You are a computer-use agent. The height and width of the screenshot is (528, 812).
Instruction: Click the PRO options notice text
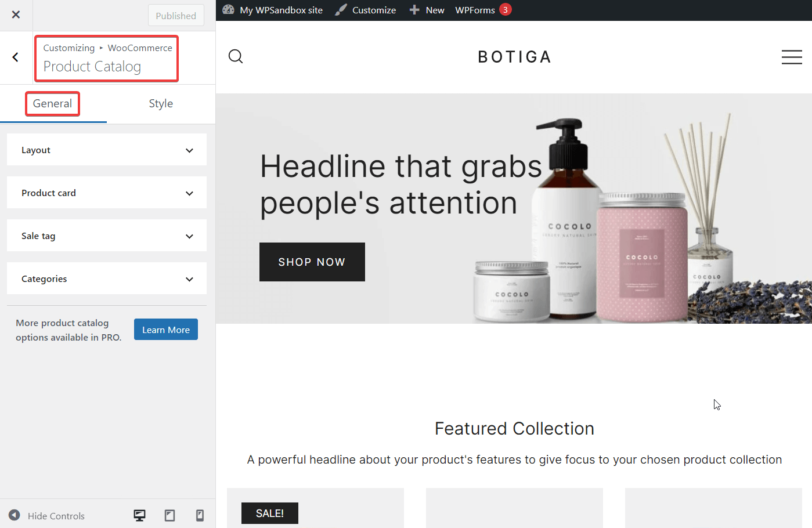coord(68,330)
